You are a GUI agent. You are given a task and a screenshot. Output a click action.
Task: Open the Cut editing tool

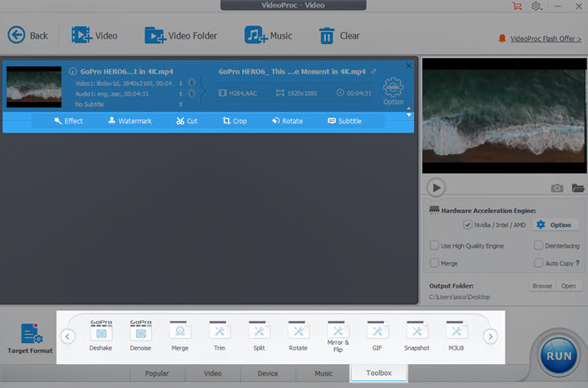coord(186,121)
